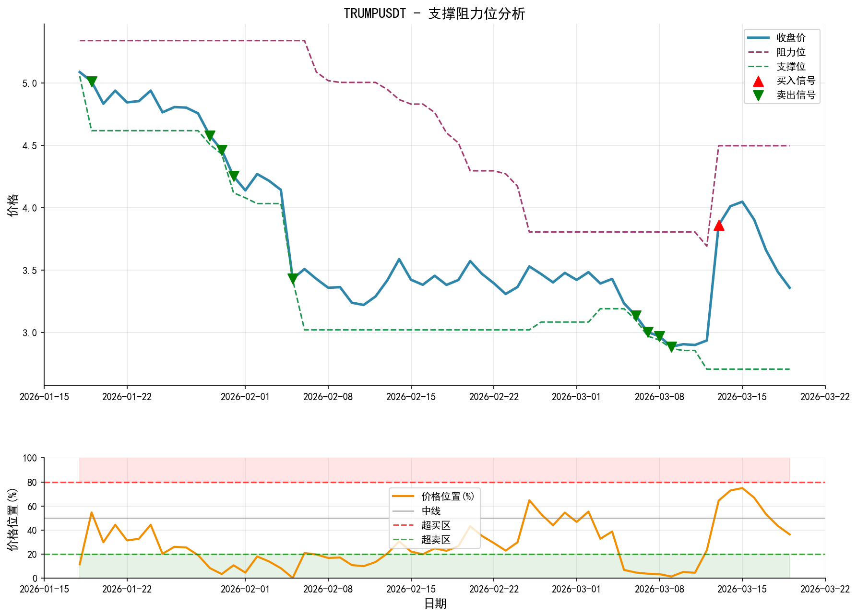Click the 收盘价 legend entry
Screen dimensions: 857x616
point(791,38)
